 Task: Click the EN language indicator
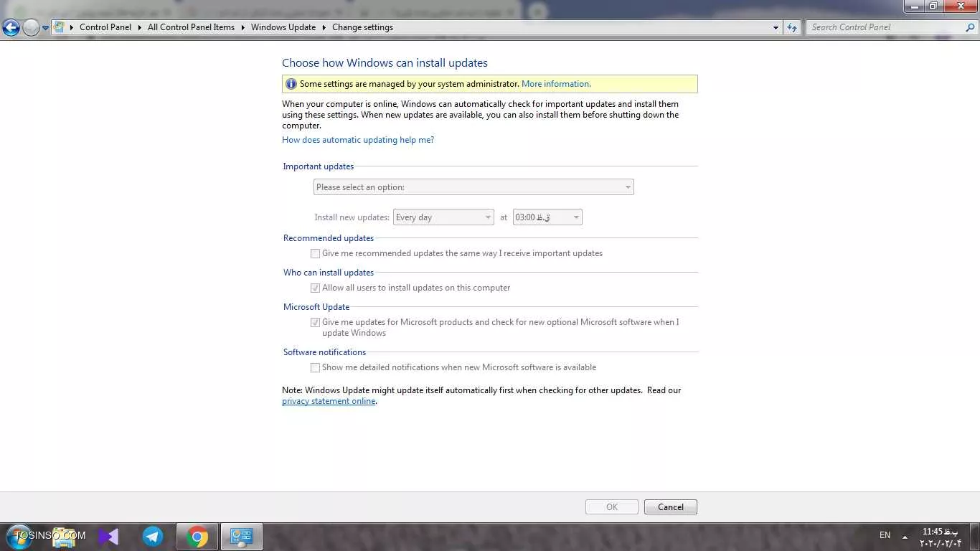coord(885,535)
